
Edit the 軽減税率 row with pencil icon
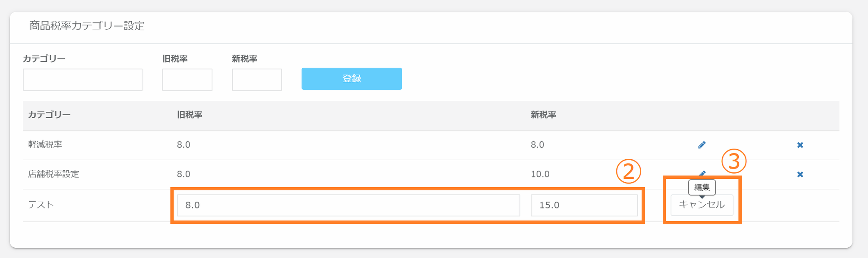point(702,145)
